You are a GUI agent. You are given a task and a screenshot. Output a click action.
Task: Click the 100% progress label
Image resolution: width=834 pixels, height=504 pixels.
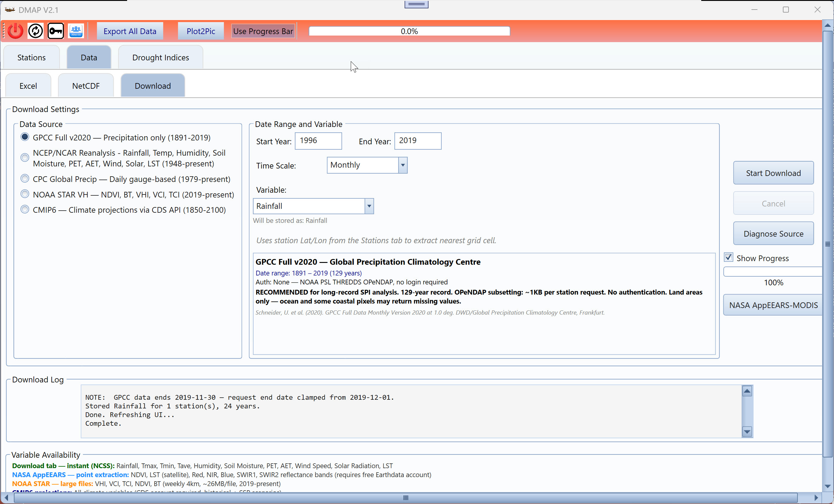point(773,282)
